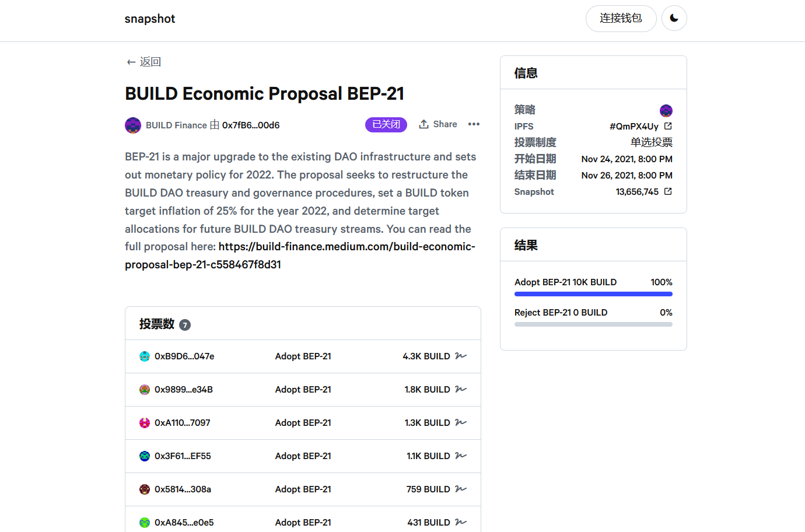Screen dimensions: 805x532
Task: View signature receipt for 431 BUILD vote
Action: (x=461, y=522)
